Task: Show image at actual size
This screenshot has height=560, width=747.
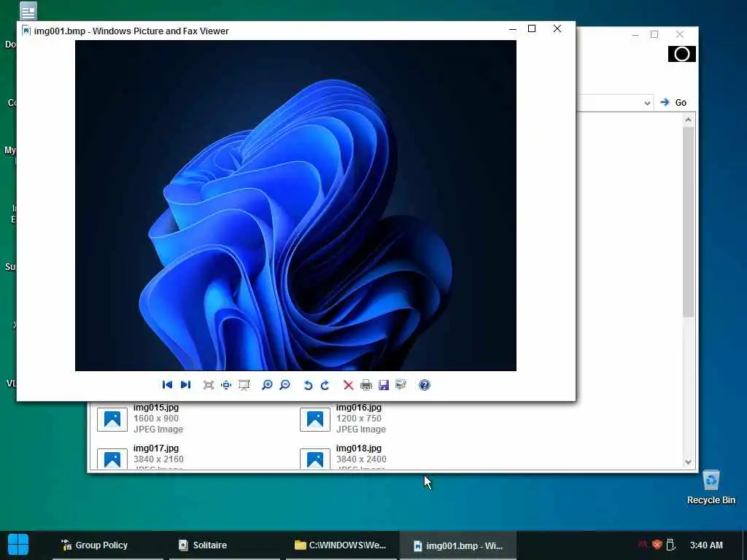Action: (226, 385)
